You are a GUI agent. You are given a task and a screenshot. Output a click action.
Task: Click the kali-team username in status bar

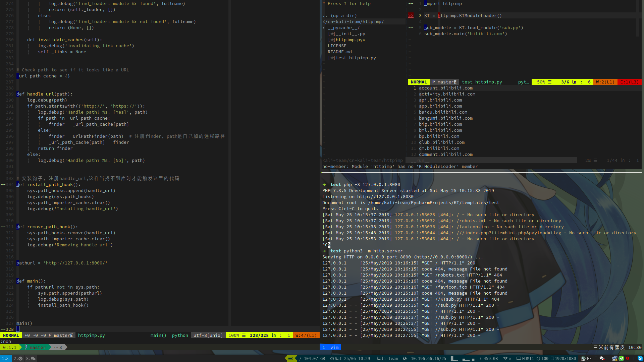[x=387, y=358]
